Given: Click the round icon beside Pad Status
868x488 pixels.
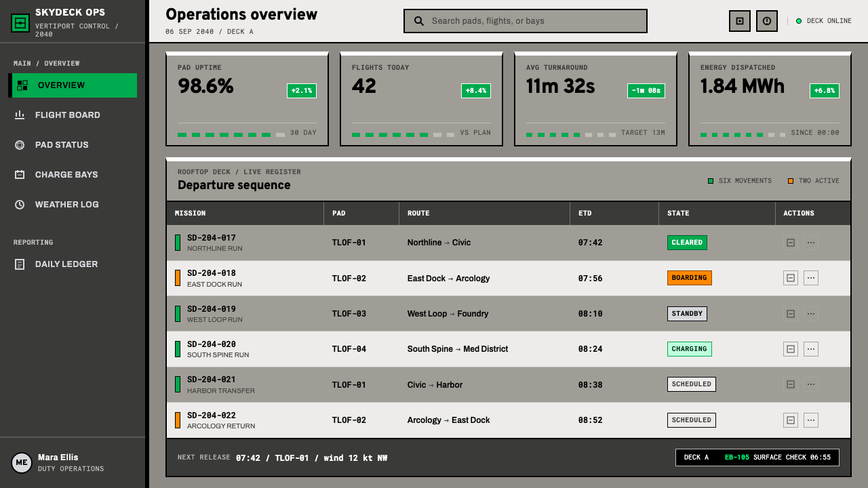Looking at the screenshot, I should (x=20, y=145).
